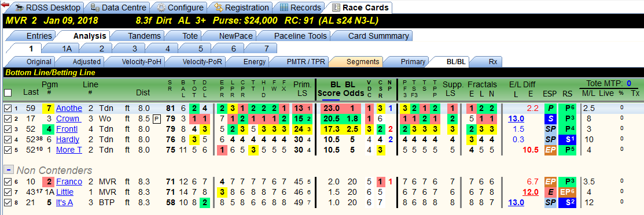Click the Tote MTP value 0
Screen dimensions: 644x215
628,84
